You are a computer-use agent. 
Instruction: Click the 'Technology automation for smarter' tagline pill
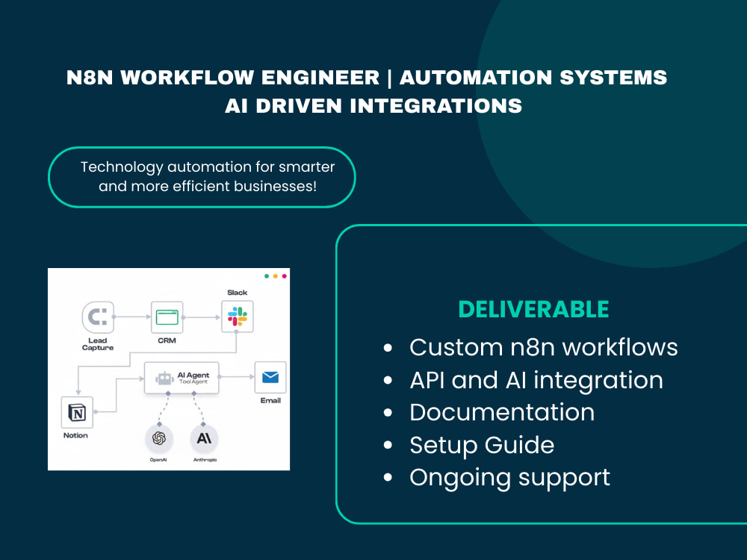[202, 177]
